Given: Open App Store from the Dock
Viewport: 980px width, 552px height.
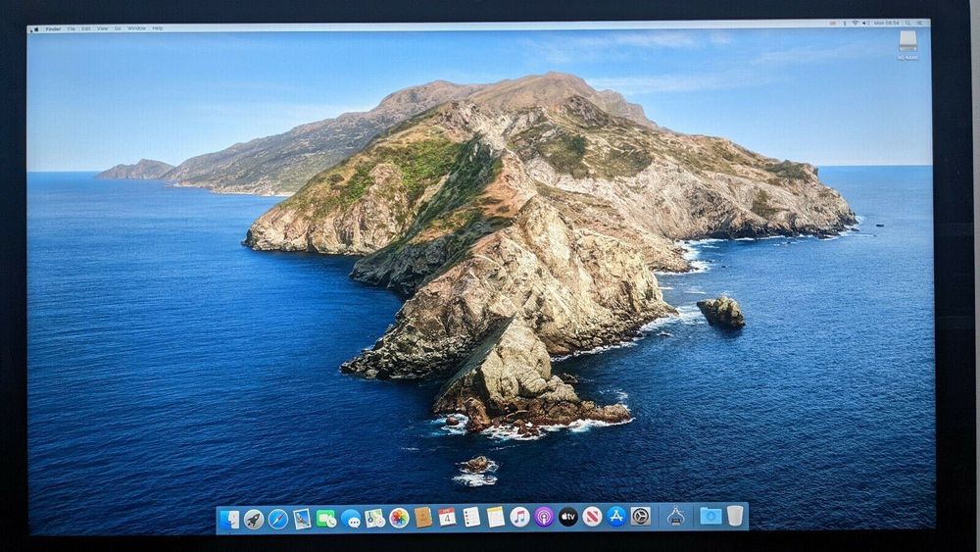Looking at the screenshot, I should (x=616, y=516).
